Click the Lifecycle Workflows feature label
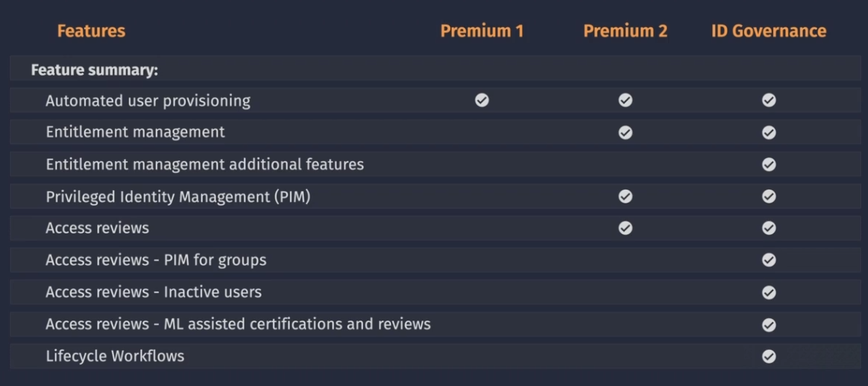The width and height of the screenshot is (868, 386). point(115,356)
